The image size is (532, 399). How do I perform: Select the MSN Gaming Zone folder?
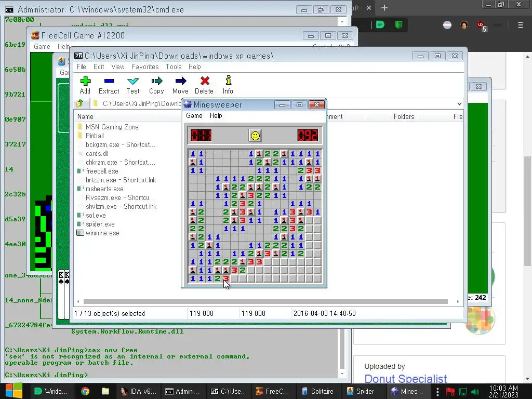click(x=112, y=127)
